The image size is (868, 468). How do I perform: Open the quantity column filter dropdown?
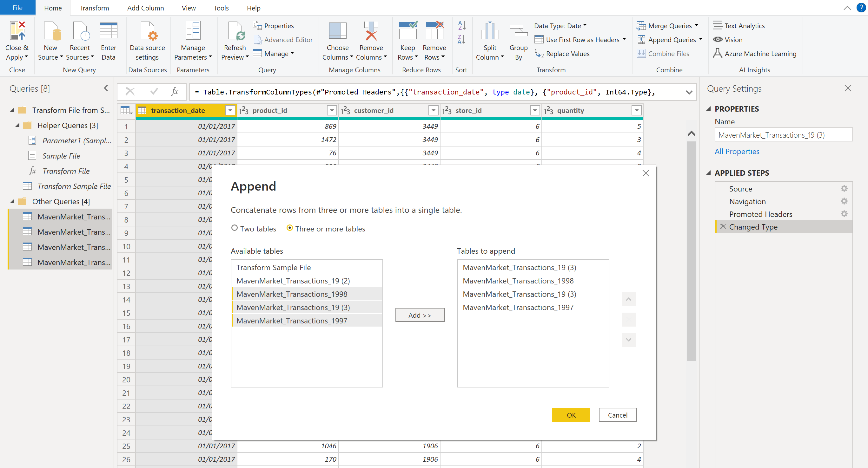(x=636, y=110)
